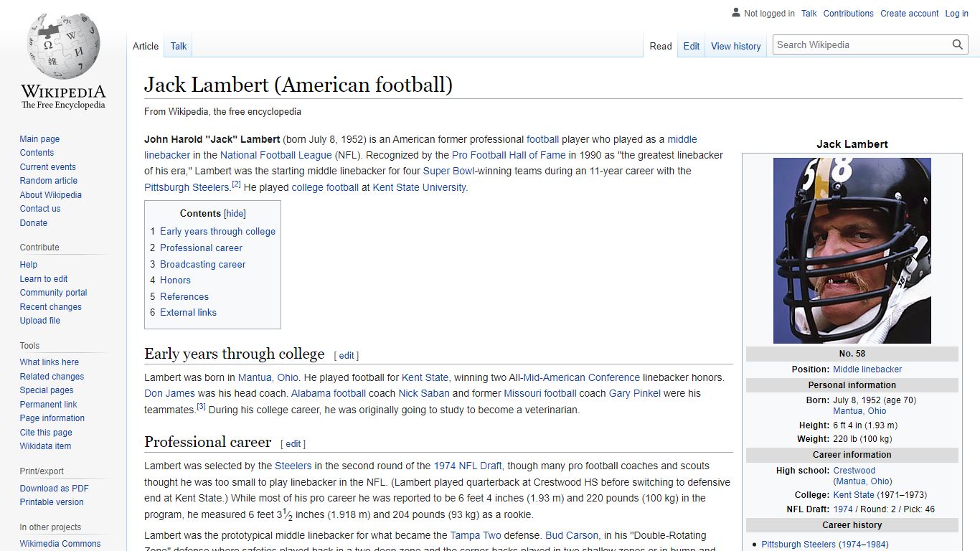Screen dimensions: 980x551
Task: Open the Contributions link
Action: point(849,13)
